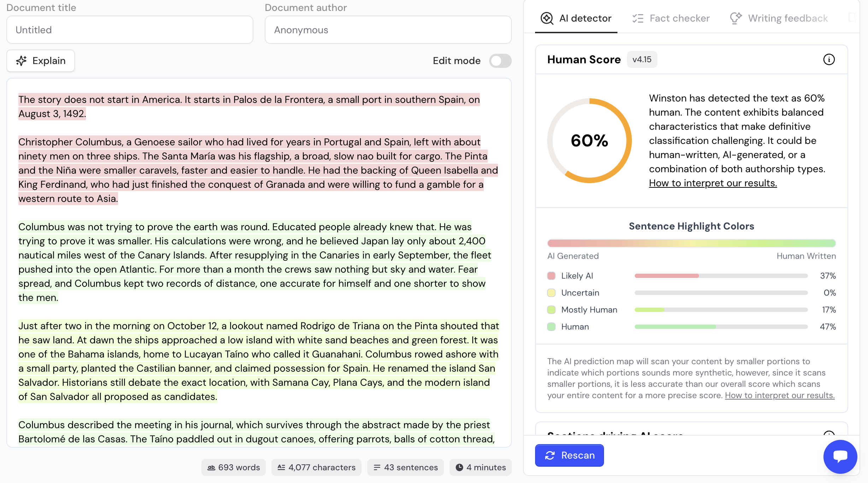Click the Human Score info icon
Viewport: 868px width, 483px height.
click(829, 59)
